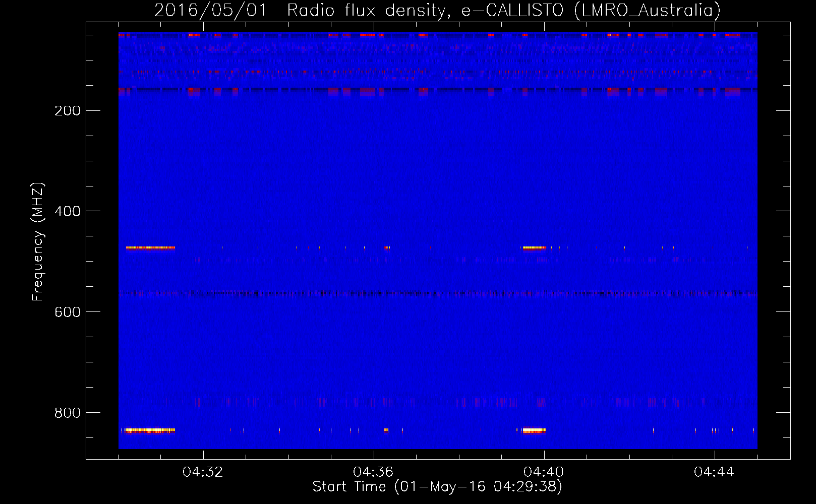The width and height of the screenshot is (816, 504).
Task: Click the 600 frequency tick label
Action: pyautogui.click(x=68, y=312)
